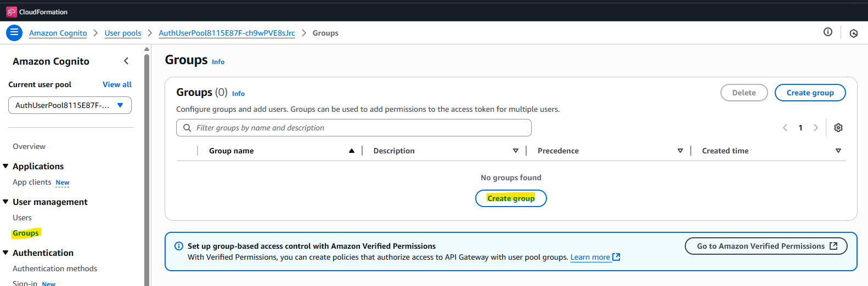Click Go to Amazon Verified Permissions button
Screen dimensions: 868x286
coord(765,246)
